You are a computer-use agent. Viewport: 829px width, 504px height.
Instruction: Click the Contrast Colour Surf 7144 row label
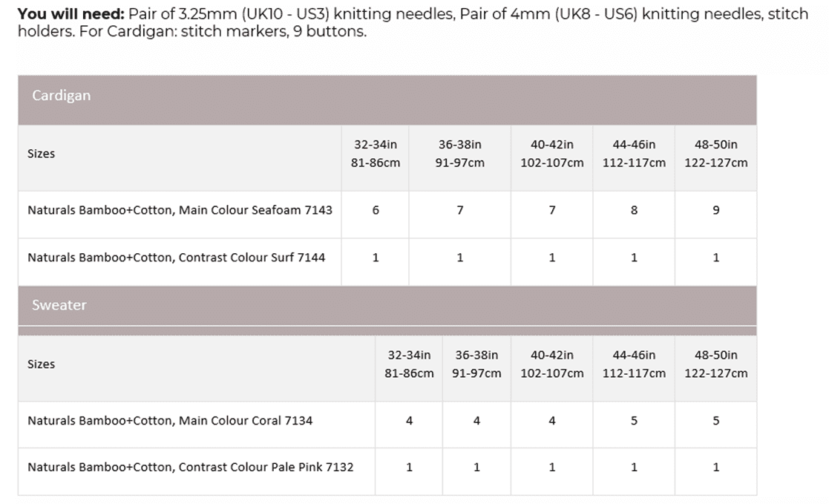click(x=176, y=258)
